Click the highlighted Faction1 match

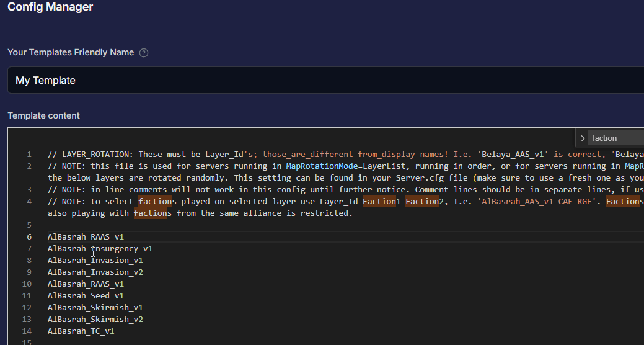[379, 202]
